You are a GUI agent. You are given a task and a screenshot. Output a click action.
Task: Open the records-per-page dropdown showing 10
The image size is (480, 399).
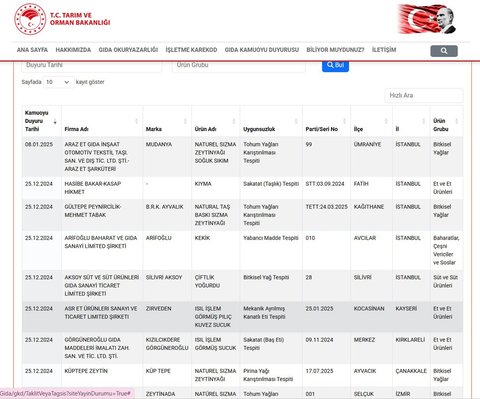[59, 82]
